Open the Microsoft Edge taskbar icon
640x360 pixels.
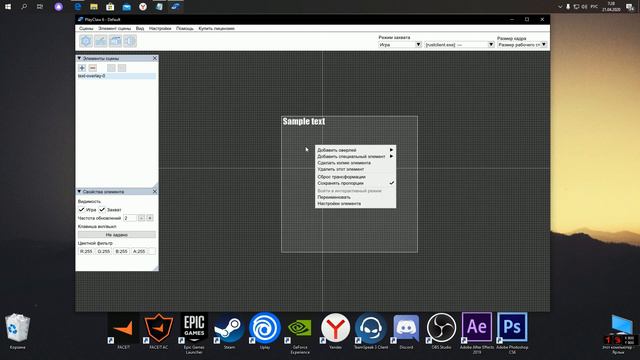[78, 7]
